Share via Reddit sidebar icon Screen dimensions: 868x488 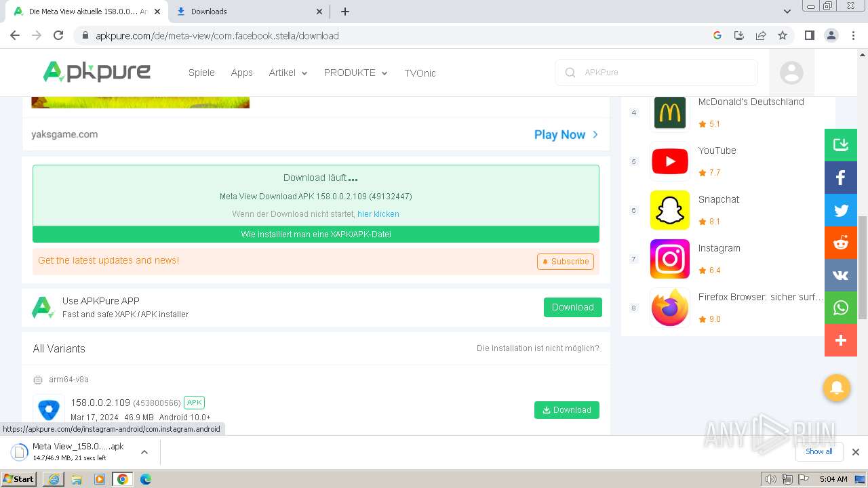click(x=841, y=243)
